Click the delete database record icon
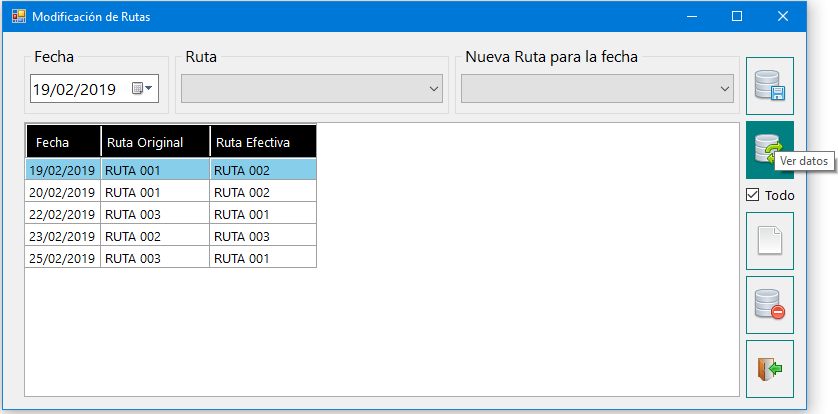The height and width of the screenshot is (414, 838). [770, 305]
